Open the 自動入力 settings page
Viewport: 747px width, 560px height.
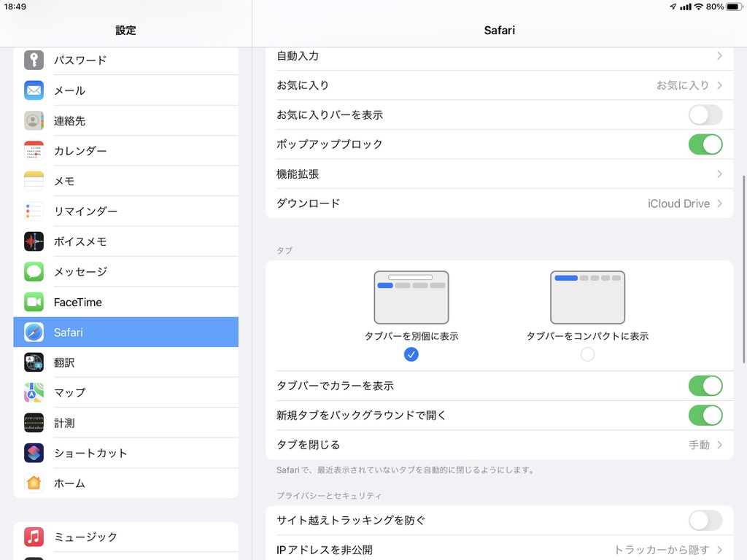click(x=500, y=56)
